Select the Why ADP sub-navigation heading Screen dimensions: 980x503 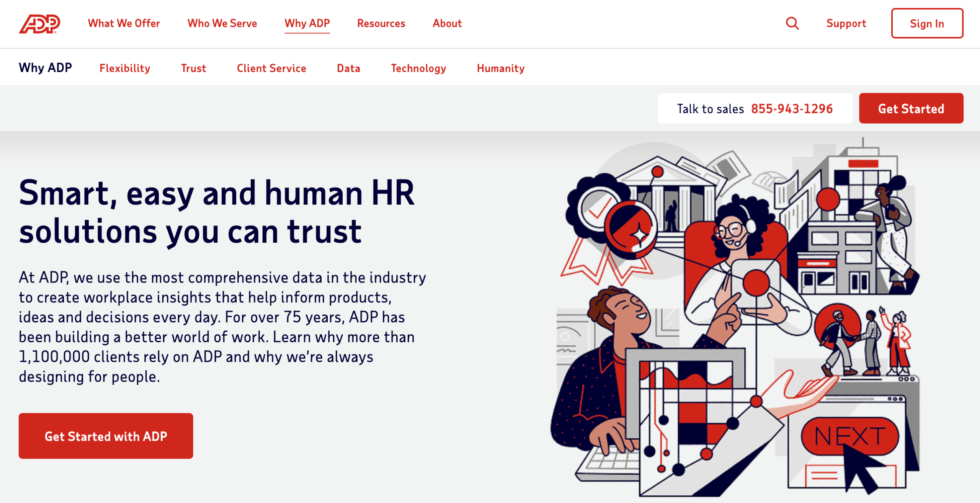point(45,68)
